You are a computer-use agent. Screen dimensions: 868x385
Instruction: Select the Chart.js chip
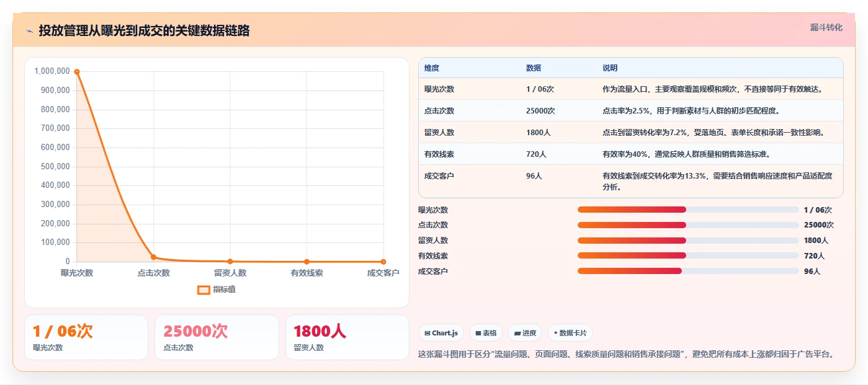pyautogui.click(x=441, y=333)
